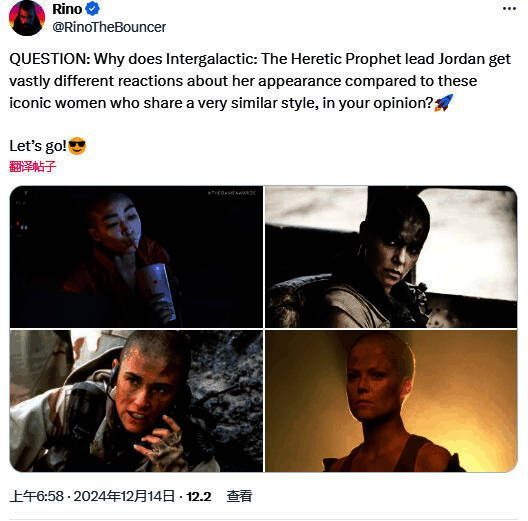Viewport: 528px width, 521px height.
Task: Open the top-left smoking character image
Action: [x=136, y=257]
